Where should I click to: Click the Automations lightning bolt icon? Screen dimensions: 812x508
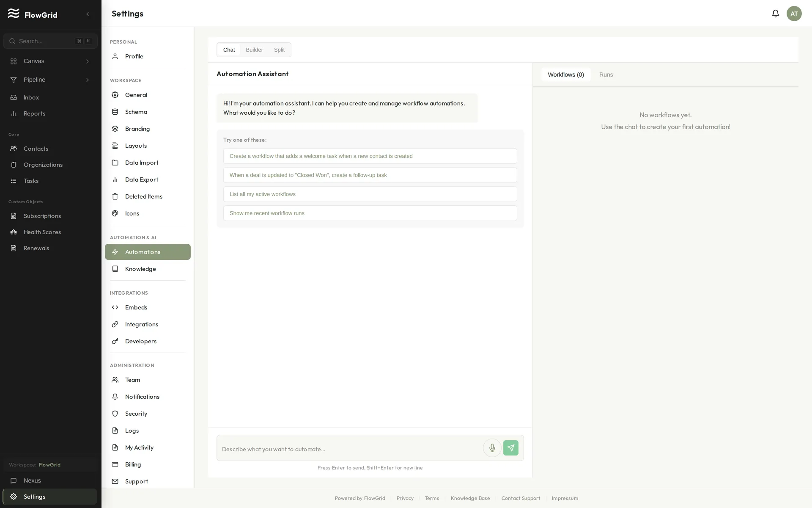coord(115,252)
